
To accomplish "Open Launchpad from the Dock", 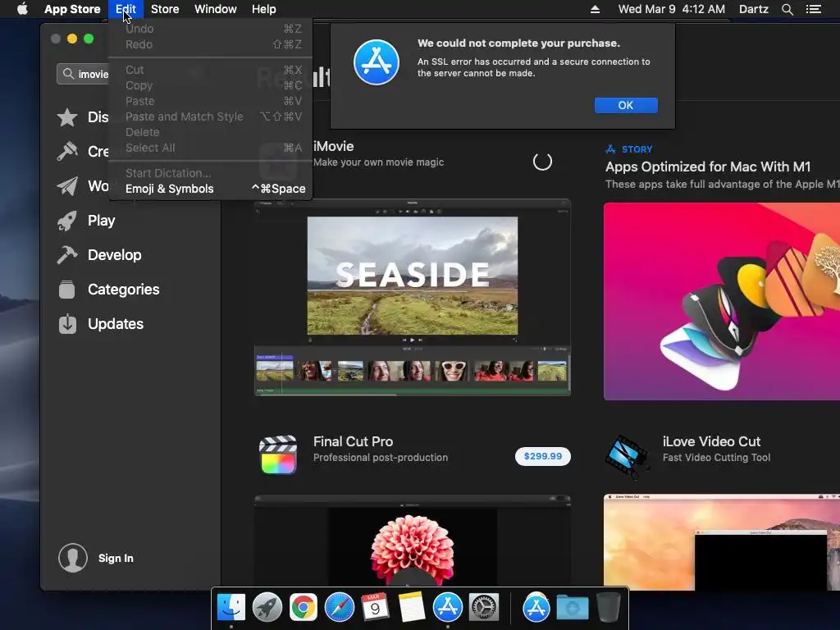I will click(x=267, y=607).
